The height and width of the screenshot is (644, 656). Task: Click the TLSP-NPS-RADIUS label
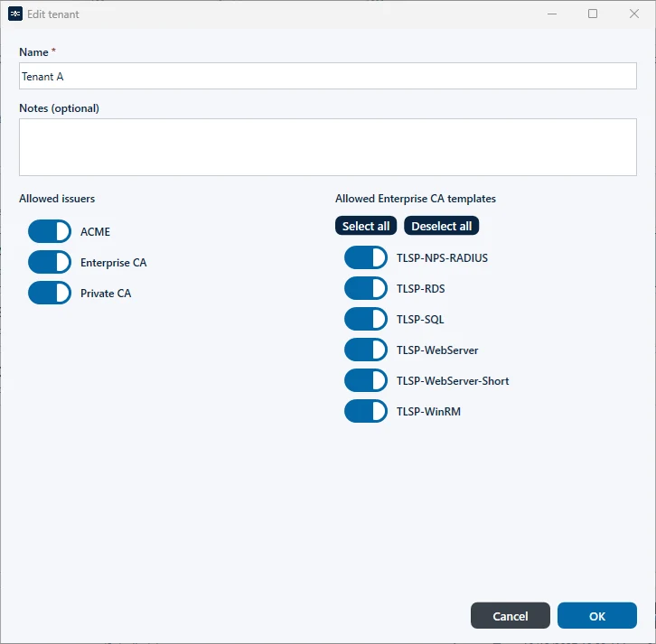442,258
